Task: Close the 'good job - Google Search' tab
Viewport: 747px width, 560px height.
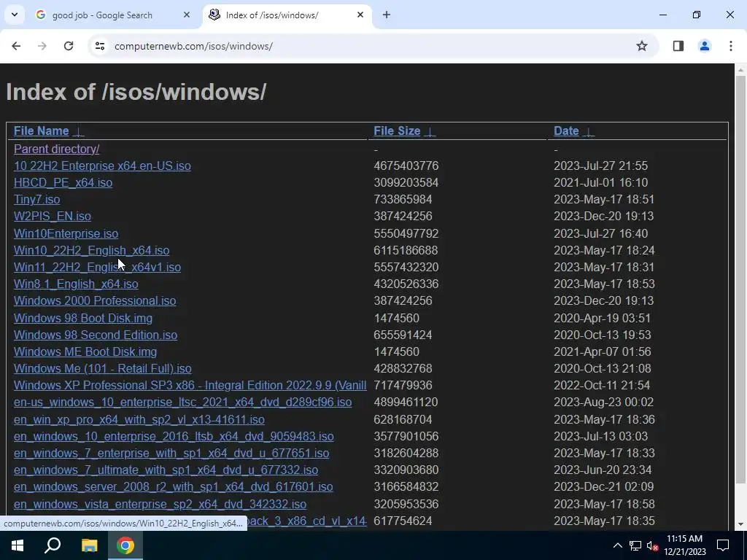Action: pos(187,15)
